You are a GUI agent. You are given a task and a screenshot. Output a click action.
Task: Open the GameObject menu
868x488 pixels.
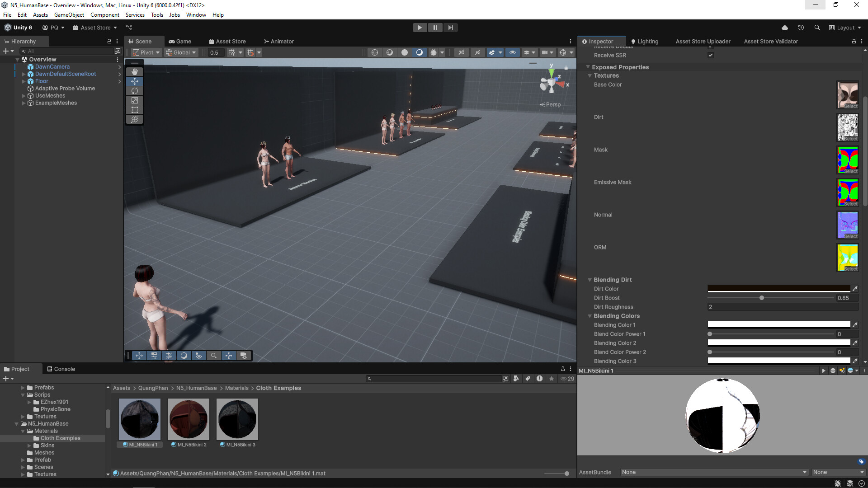click(69, 15)
